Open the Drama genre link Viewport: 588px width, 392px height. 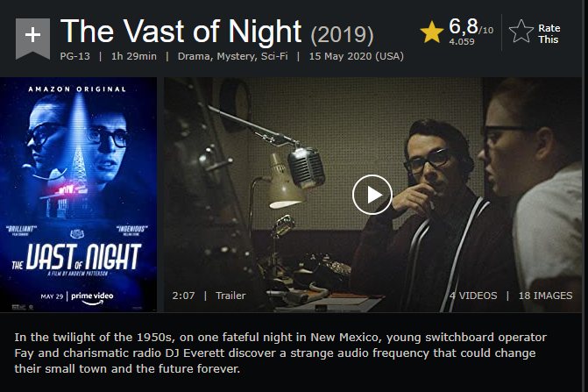point(197,56)
